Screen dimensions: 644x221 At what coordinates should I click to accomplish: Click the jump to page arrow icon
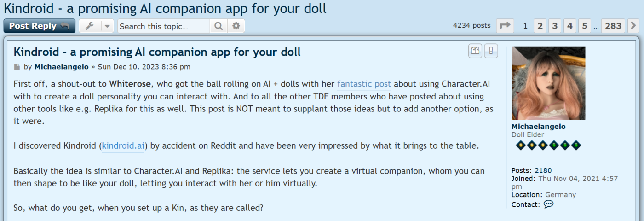[x=505, y=26]
